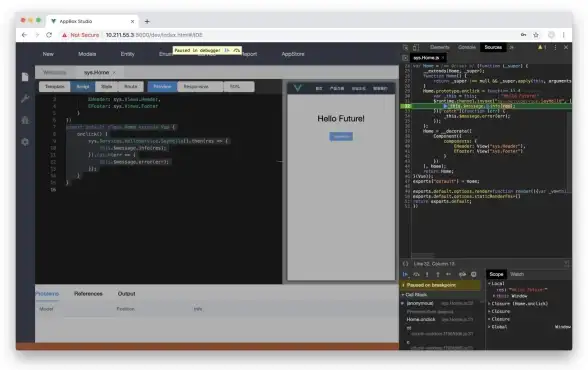Open the wrench tools icon in sidebar
The height and width of the screenshot is (370, 588).
(x=25, y=99)
